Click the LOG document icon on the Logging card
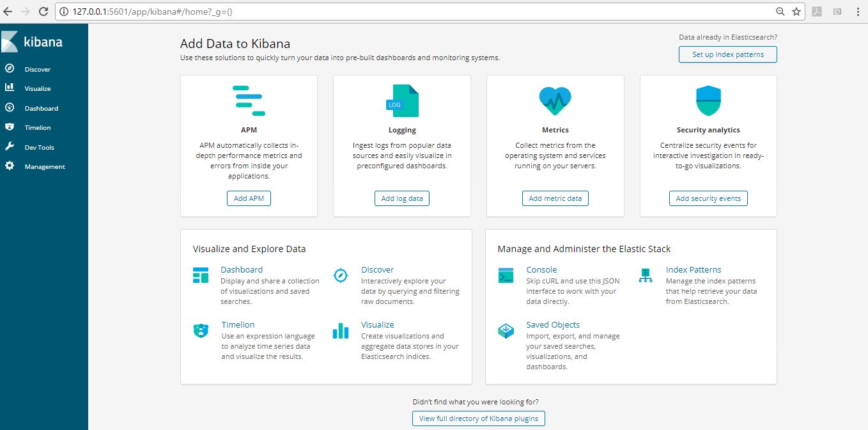This screenshot has height=430, width=868. [x=402, y=100]
